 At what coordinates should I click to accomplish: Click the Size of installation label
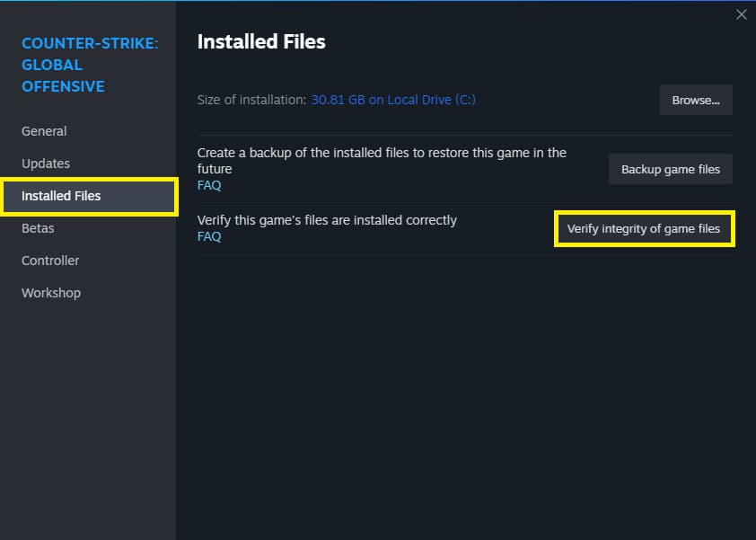[x=252, y=100]
